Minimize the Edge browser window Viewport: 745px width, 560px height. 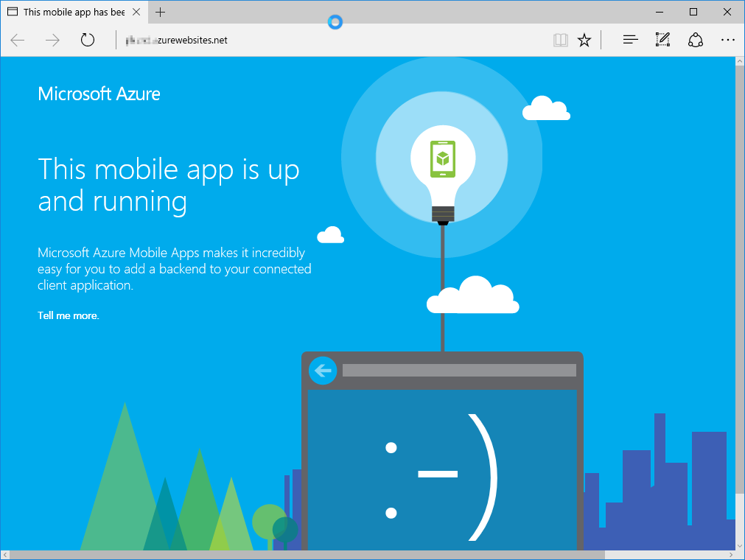tap(660, 12)
